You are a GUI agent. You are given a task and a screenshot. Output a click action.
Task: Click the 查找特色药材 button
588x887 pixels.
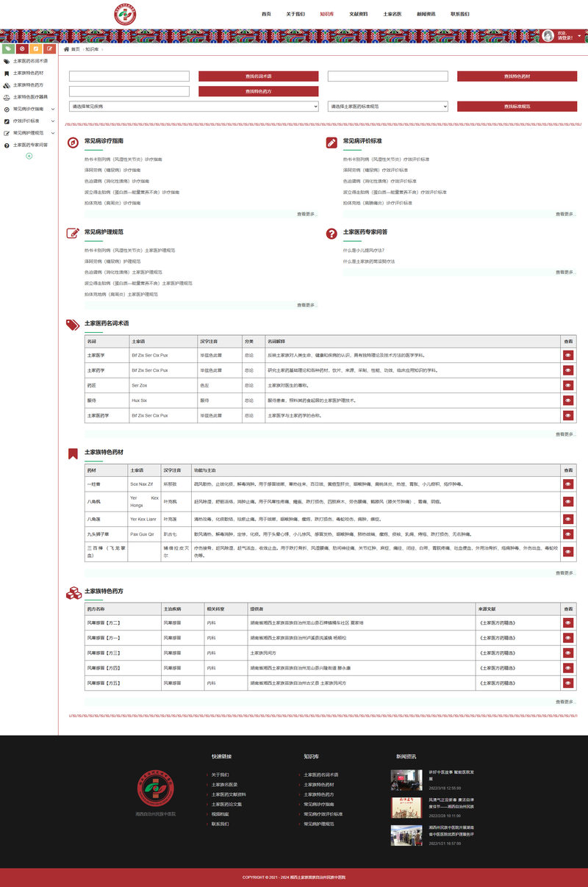517,76
